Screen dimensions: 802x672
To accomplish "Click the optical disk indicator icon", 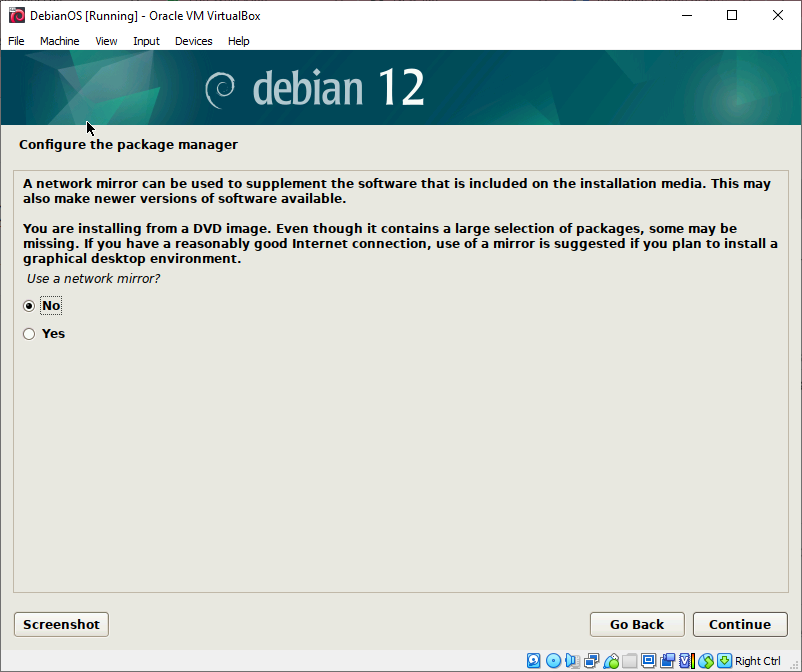I will click(x=553, y=661).
